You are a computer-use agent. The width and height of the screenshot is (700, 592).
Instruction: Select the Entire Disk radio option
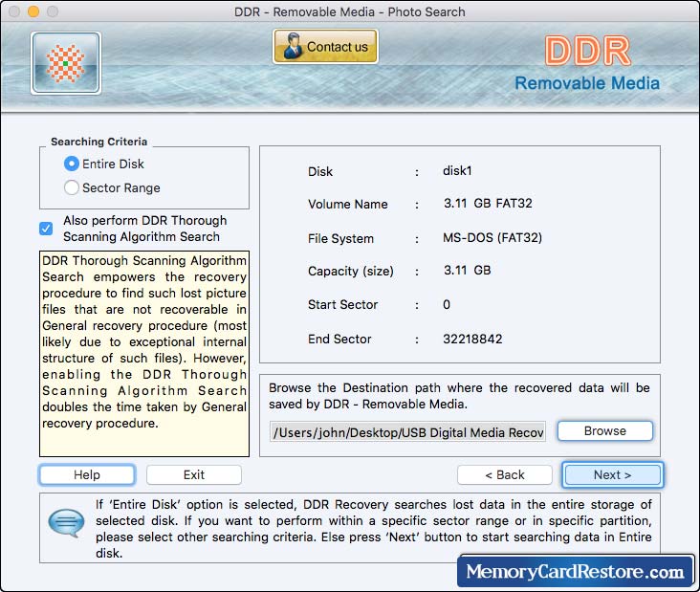click(72, 164)
